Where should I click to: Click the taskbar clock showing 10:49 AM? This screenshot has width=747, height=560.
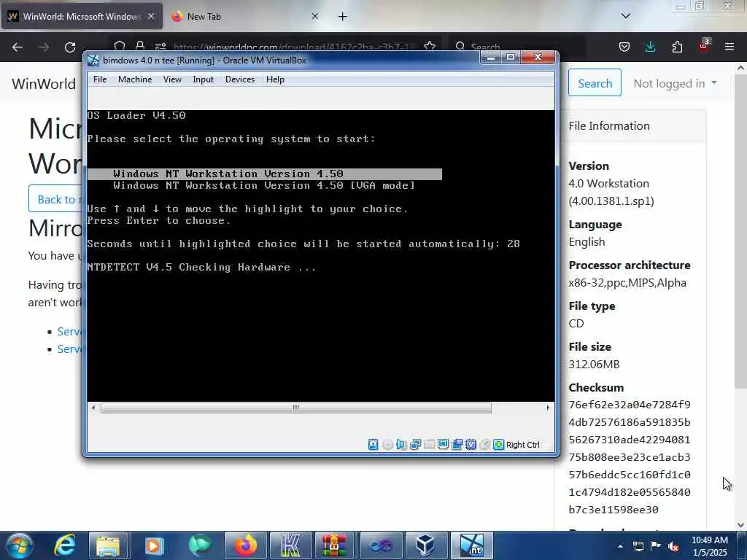[710, 546]
